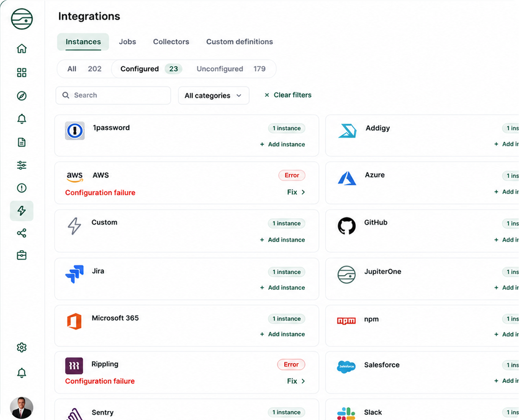Open the exclamation circle icon in sidebar
This screenshot has width=519, height=420.
22,188
